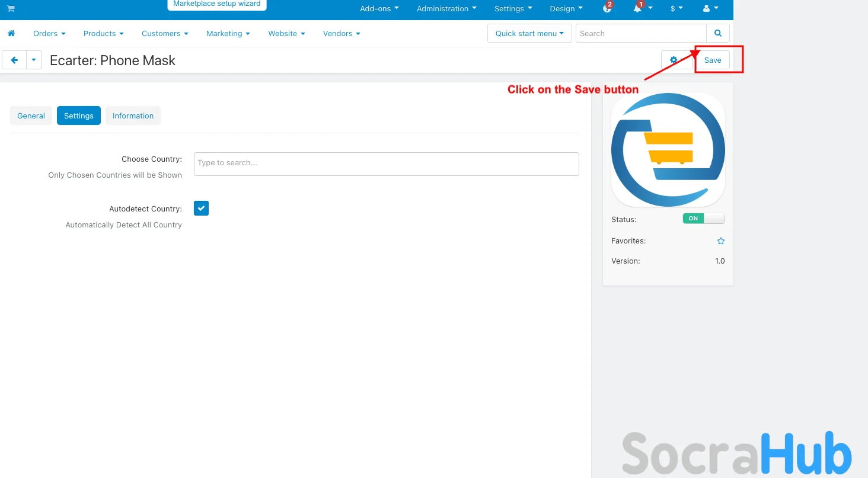Click the Ecarter add-on logo image
This screenshot has width=868, height=478.
pyautogui.click(x=668, y=150)
